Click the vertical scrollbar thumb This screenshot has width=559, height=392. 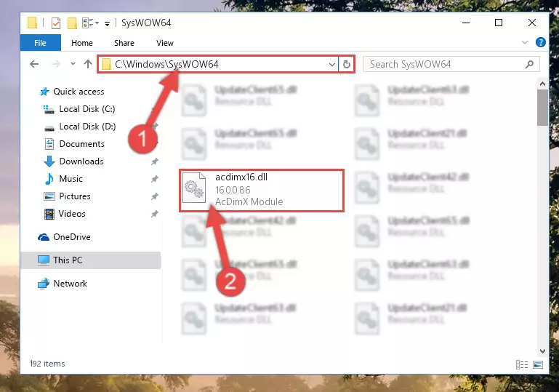pyautogui.click(x=542, y=108)
